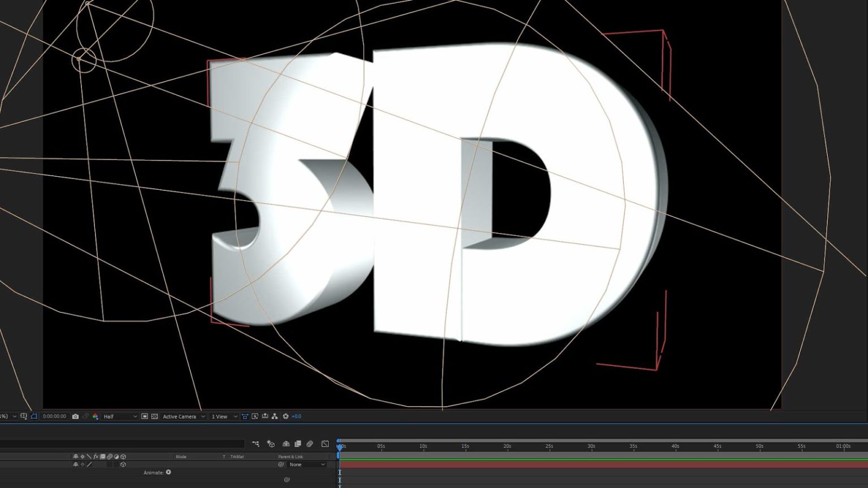Open the composition mini-flowchart
The image size is (868, 488).
255,444
